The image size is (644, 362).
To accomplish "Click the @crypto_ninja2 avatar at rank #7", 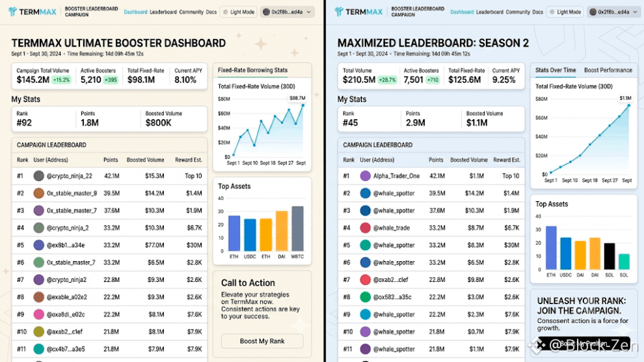I will pyautogui.click(x=38, y=279).
